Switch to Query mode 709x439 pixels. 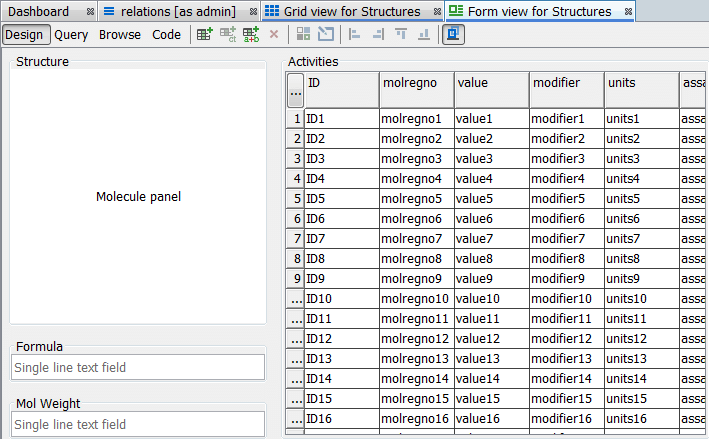click(x=71, y=34)
